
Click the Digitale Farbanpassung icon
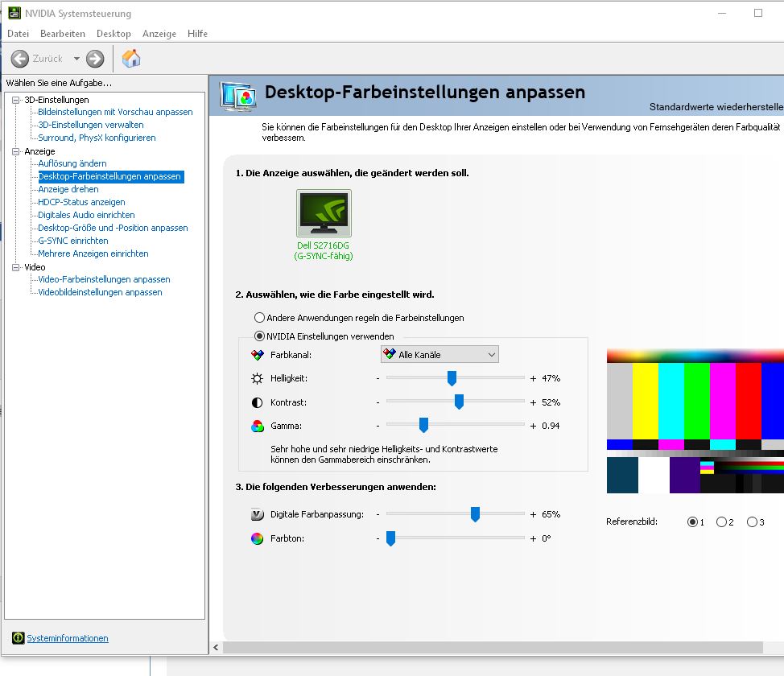point(257,514)
